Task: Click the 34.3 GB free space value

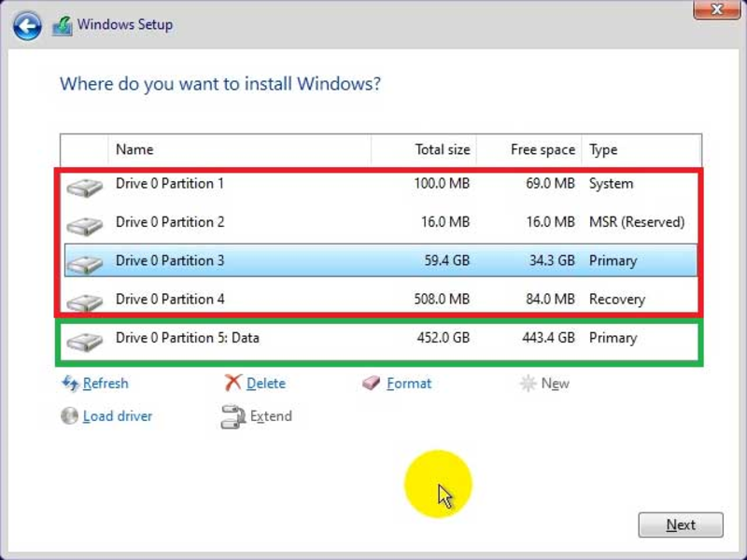Action: coord(552,260)
